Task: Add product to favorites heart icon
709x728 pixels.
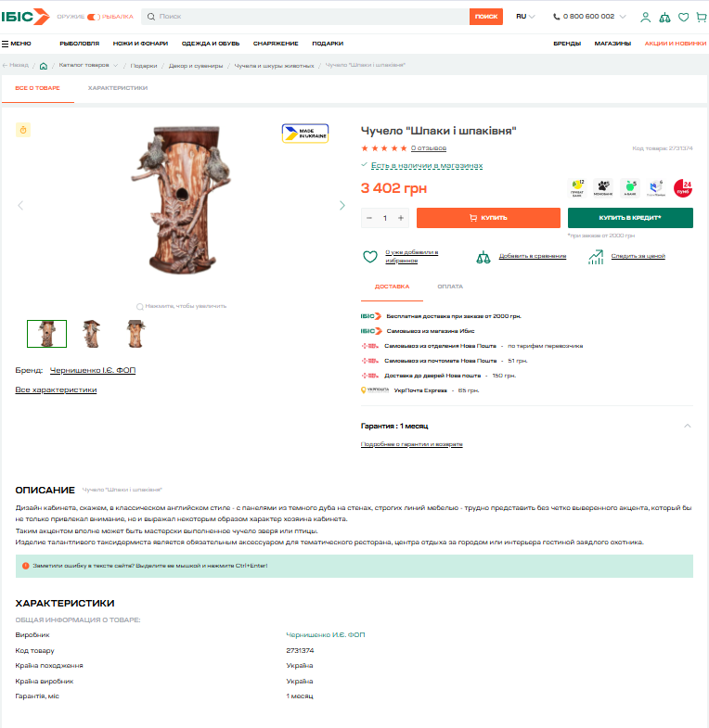Action: tap(370, 256)
